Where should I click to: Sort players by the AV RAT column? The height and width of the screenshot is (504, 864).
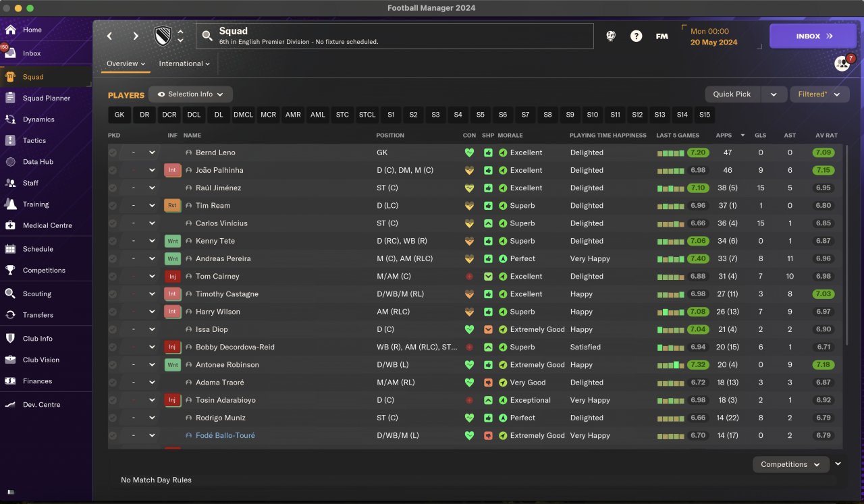tap(826, 135)
